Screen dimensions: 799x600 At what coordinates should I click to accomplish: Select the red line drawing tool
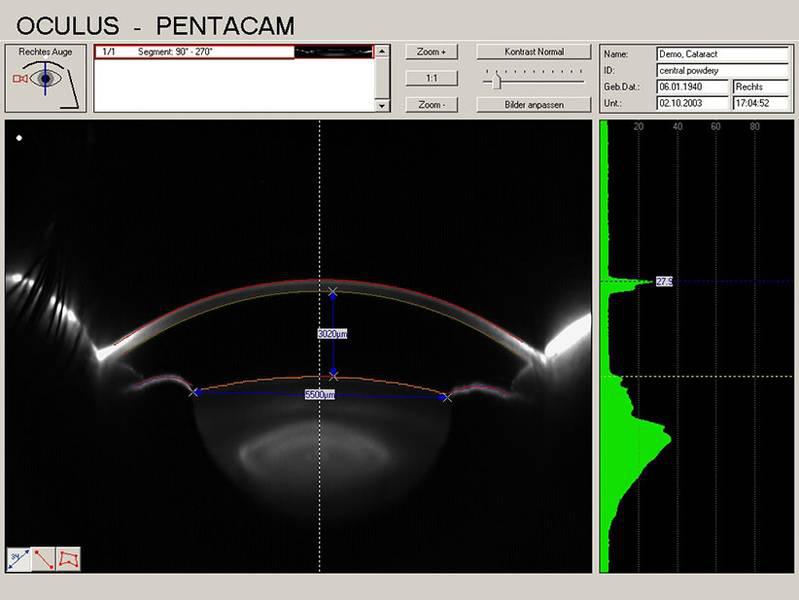pyautogui.click(x=43, y=559)
